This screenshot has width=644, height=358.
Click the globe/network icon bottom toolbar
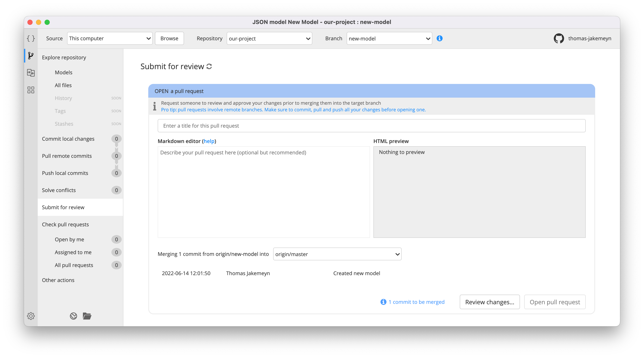click(x=73, y=316)
